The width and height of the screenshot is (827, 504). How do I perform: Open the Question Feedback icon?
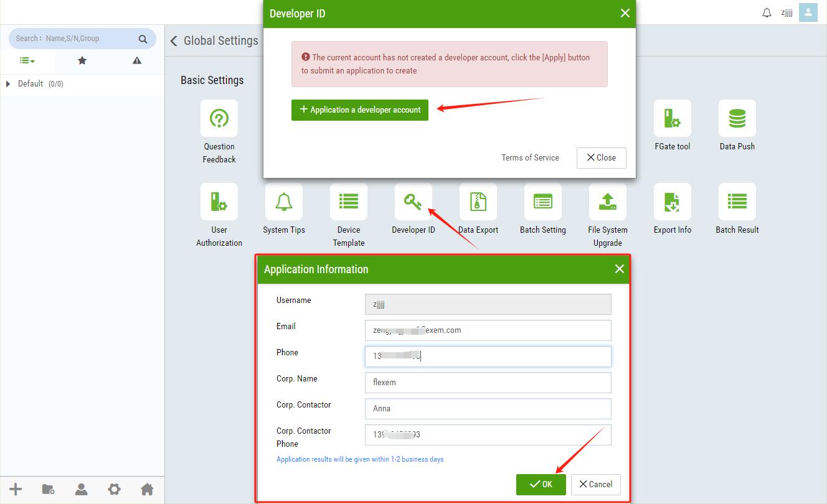point(219,118)
